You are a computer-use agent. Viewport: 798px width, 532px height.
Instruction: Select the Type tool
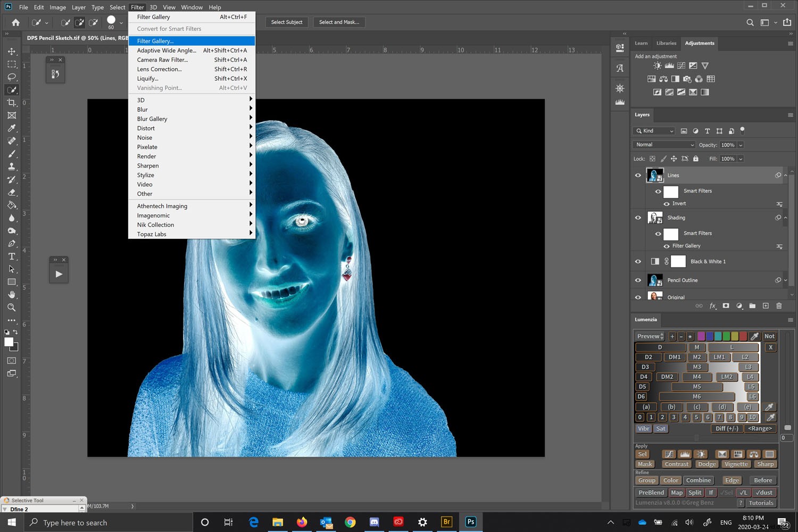(x=12, y=256)
